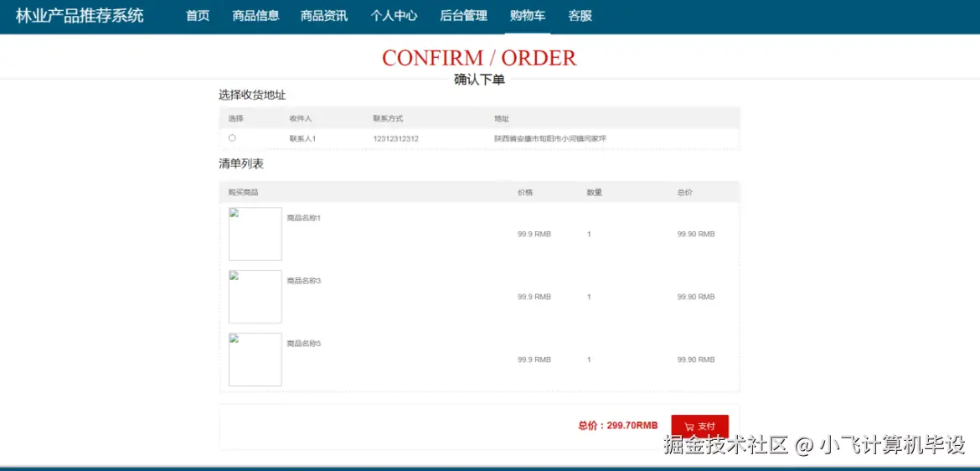
Task: Click broken image thumbnail of 商品名称1
Action: [255, 234]
